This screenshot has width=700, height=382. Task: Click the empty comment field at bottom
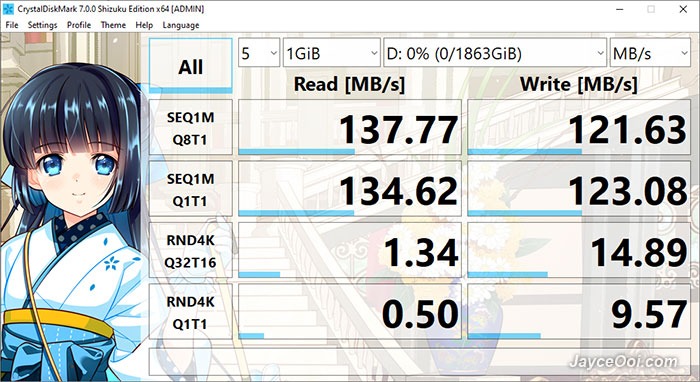(420, 361)
